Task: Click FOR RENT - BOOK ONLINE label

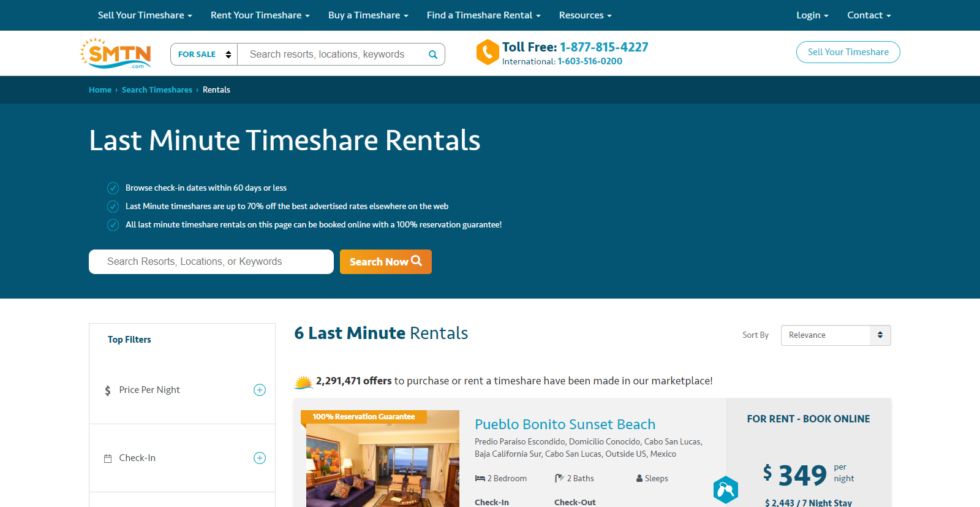Action: (809, 419)
